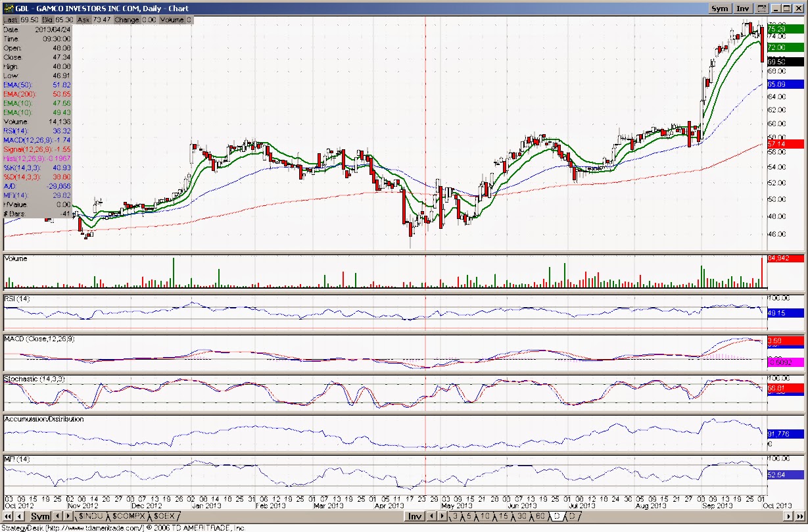Select the 15 minute interval tab
Viewport: 808px width, 532px height.
pos(504,517)
